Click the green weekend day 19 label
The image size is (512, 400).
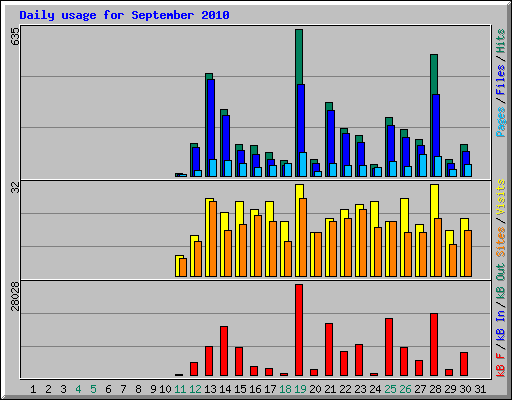click(x=300, y=389)
